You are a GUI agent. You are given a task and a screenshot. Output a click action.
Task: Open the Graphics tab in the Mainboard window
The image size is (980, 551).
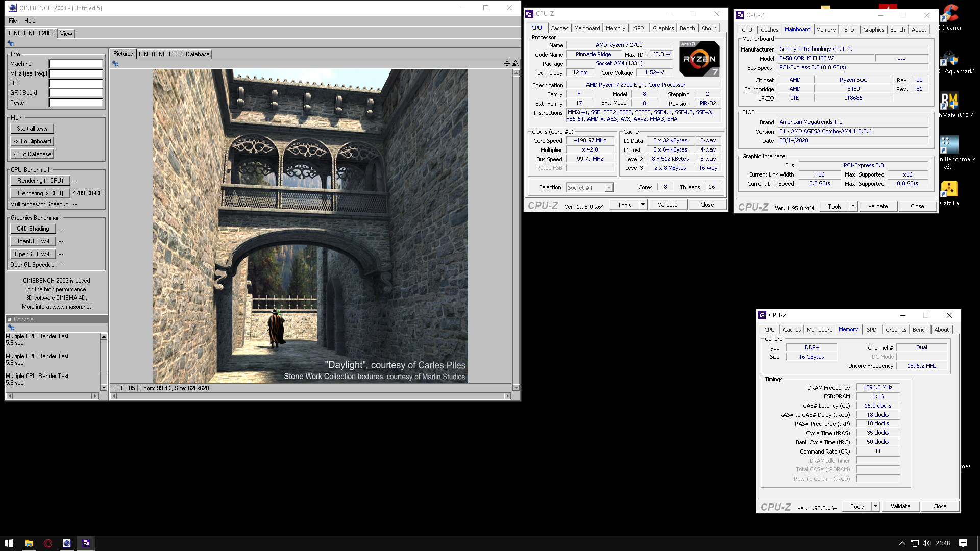pyautogui.click(x=873, y=30)
